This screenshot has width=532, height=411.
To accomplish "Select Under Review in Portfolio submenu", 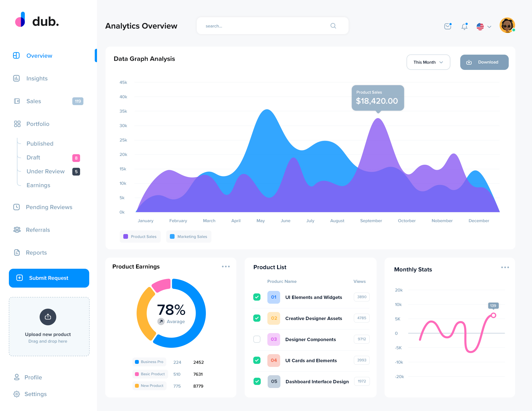I will tap(45, 171).
